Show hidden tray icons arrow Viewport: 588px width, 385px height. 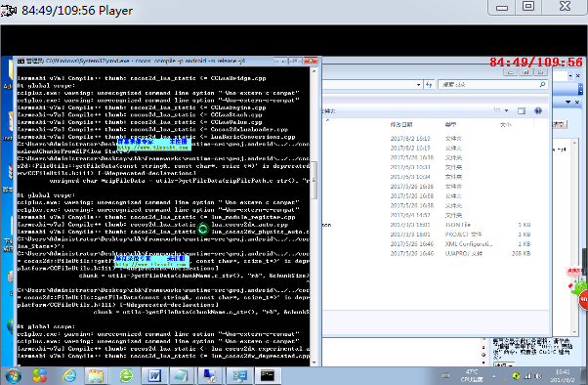[x=494, y=376]
